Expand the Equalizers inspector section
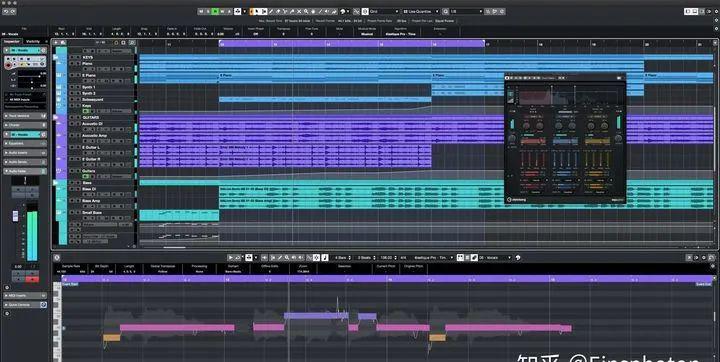 (x=25, y=143)
